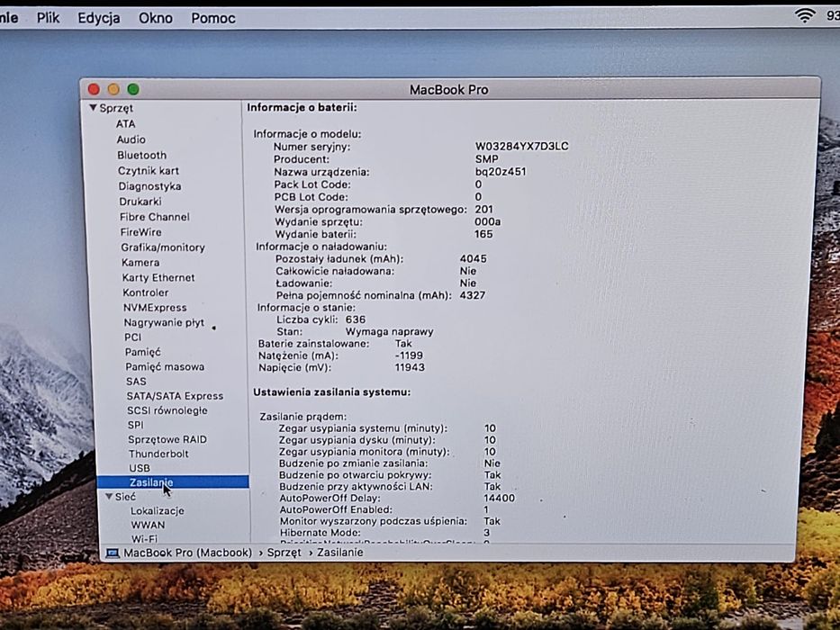The image size is (840, 630).
Task: Click Sprzęt in the bottom path bar
Action: 284,553
